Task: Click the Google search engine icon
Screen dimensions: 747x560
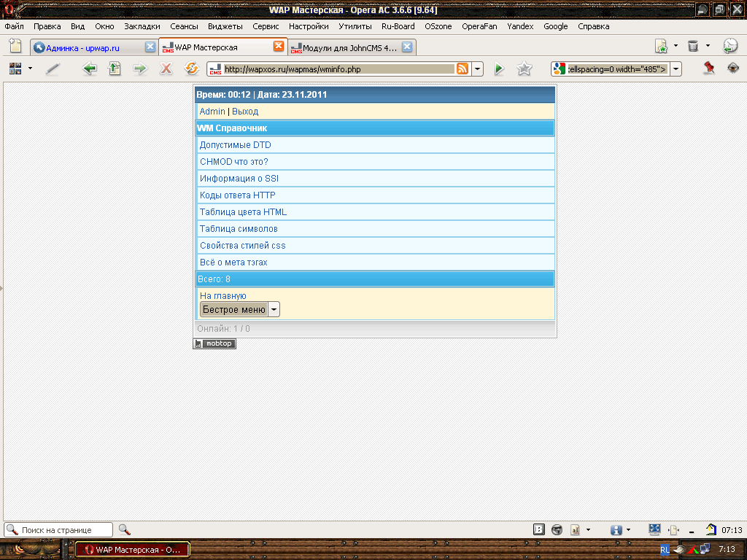Action: [560, 69]
